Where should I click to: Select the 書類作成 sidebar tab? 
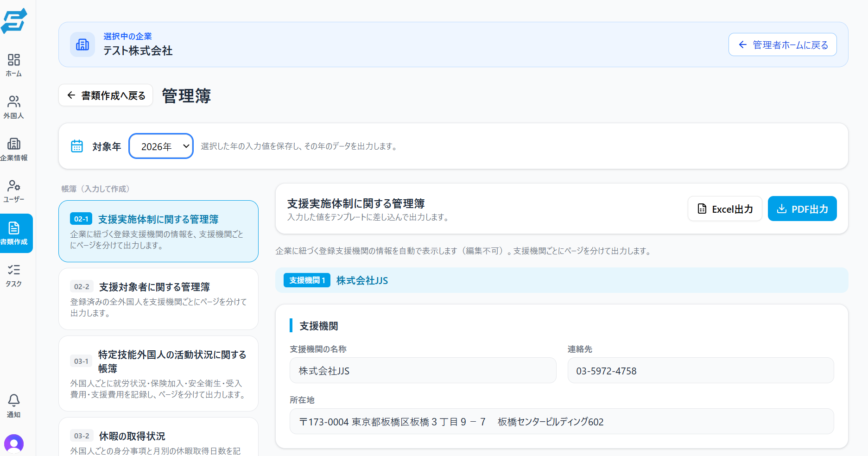click(15, 233)
